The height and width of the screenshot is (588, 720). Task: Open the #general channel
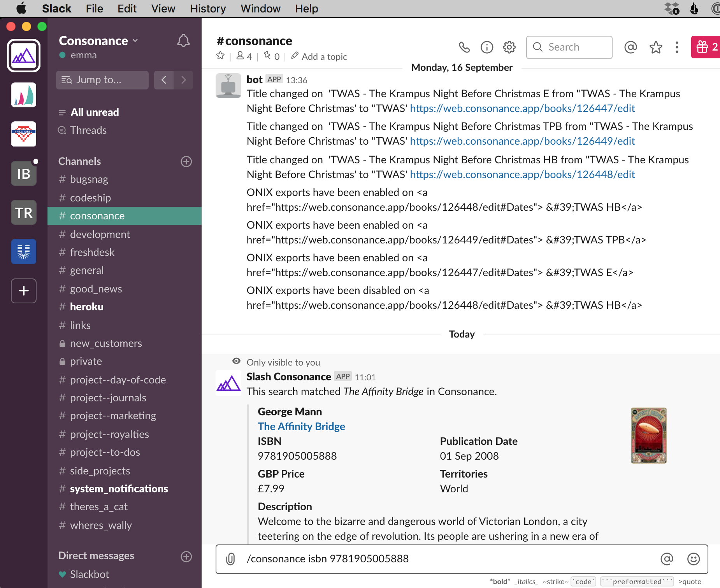pyautogui.click(x=124, y=270)
